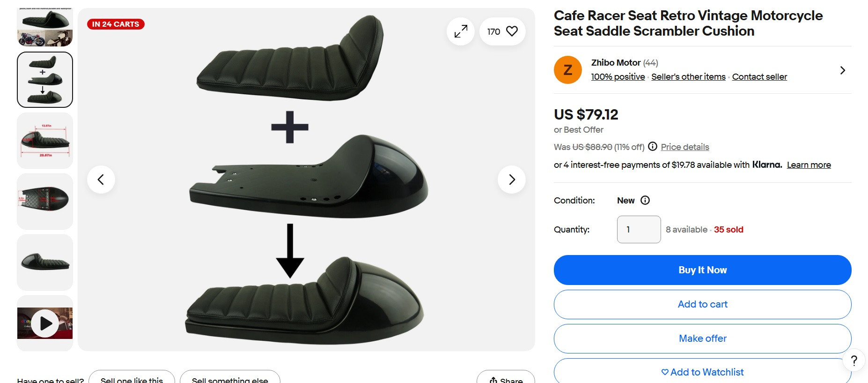The image size is (868, 383).
Task: Show condition info for New
Action: coord(645,200)
